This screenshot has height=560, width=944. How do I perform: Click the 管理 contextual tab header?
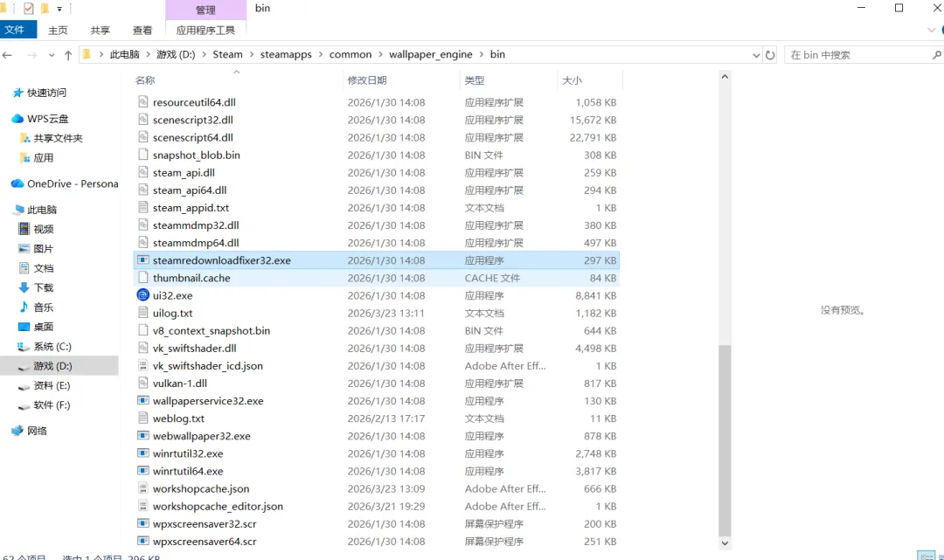click(x=205, y=10)
